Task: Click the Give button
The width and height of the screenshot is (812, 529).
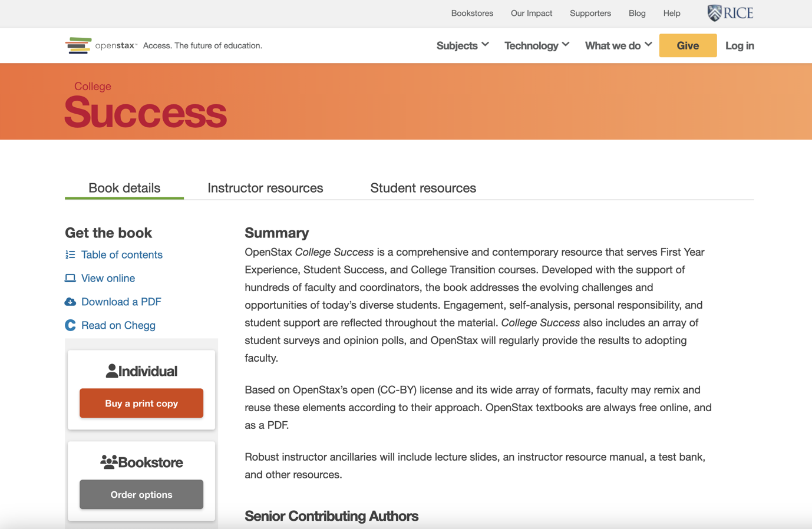Action: 688,45
